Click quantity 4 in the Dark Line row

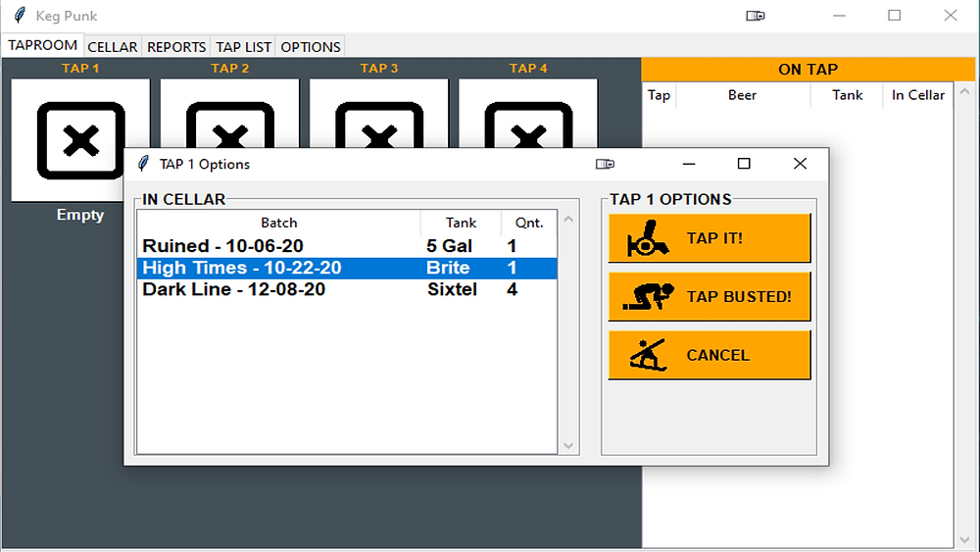click(x=512, y=289)
